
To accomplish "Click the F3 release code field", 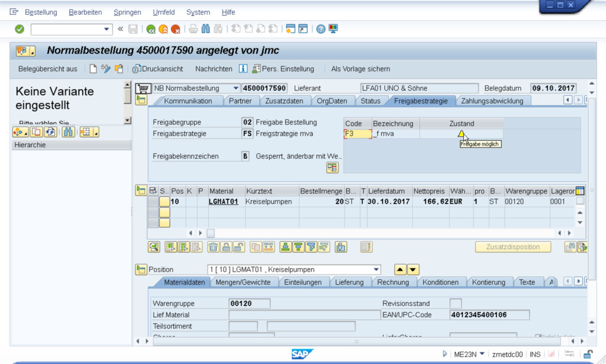I will coord(357,134).
